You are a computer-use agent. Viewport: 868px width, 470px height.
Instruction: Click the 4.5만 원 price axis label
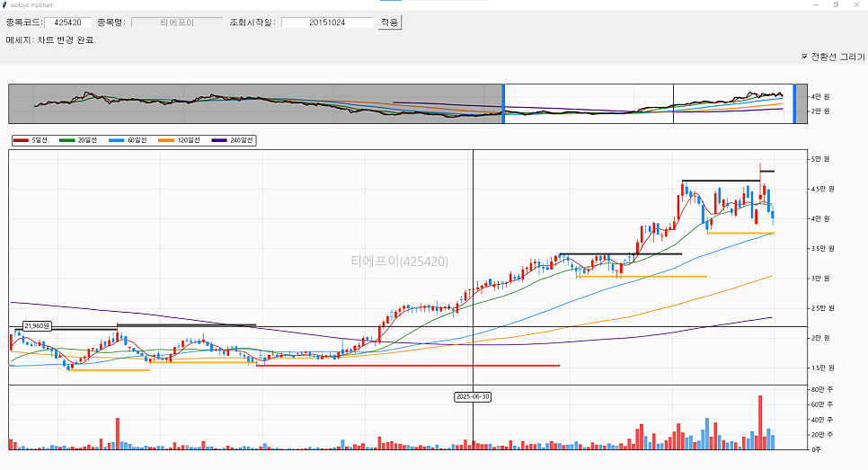pyautogui.click(x=822, y=189)
